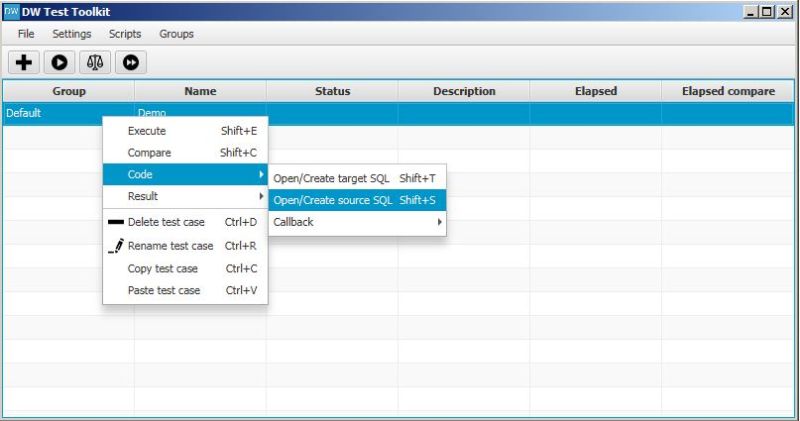Open the Settings menu
Viewport: 800px width, 421px height.
pos(72,34)
